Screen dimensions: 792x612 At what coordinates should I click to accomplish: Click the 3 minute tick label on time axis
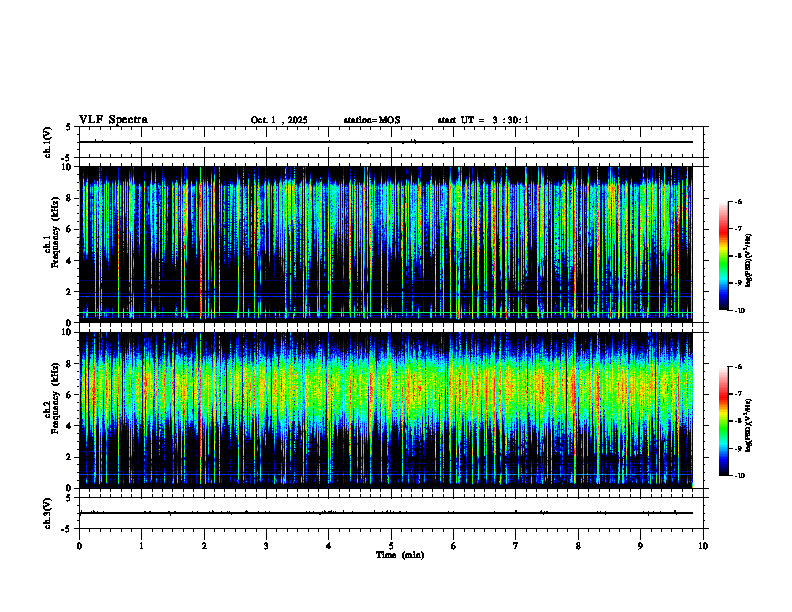pyautogui.click(x=266, y=546)
